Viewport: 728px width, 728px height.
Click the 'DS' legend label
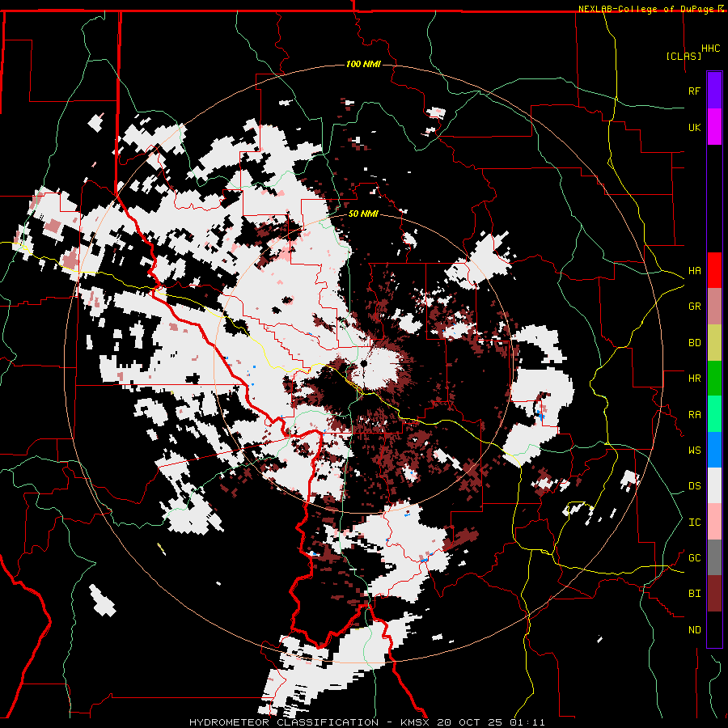[x=694, y=486]
